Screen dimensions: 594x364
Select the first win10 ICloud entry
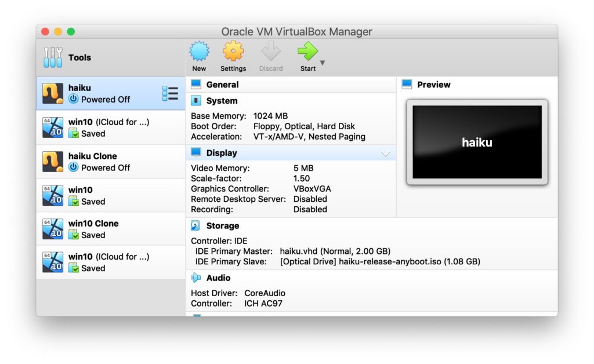tap(104, 128)
